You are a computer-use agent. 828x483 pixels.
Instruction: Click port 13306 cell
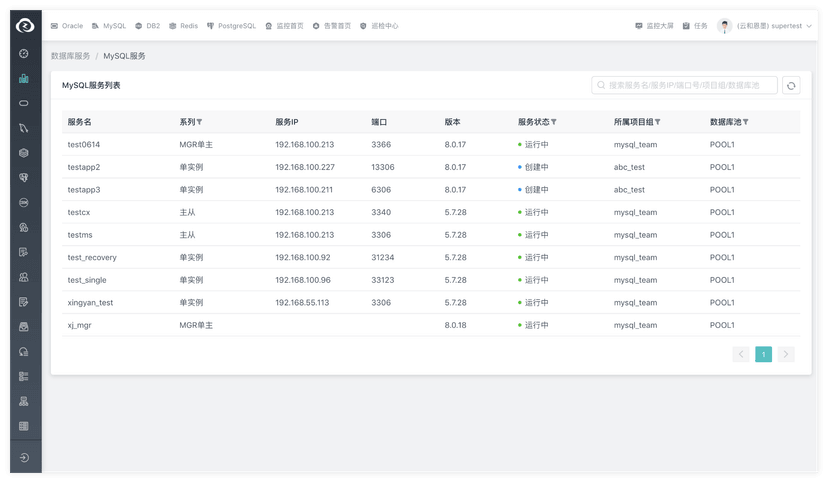[383, 167]
